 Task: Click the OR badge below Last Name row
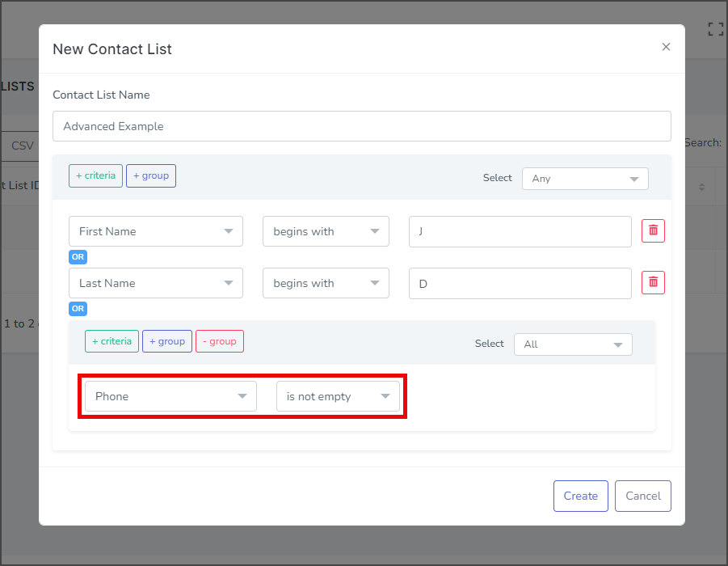(x=78, y=309)
